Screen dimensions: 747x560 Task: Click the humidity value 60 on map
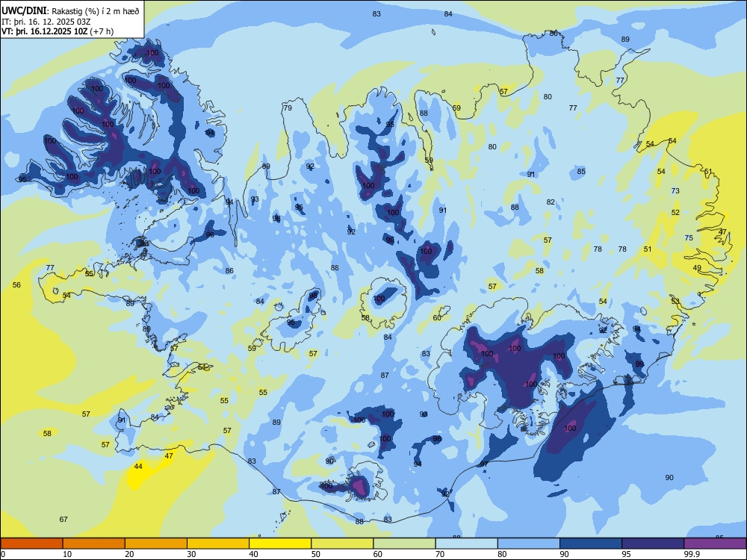click(437, 317)
